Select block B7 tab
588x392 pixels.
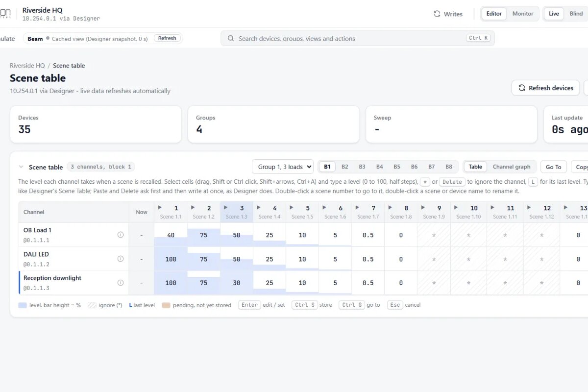click(x=432, y=167)
